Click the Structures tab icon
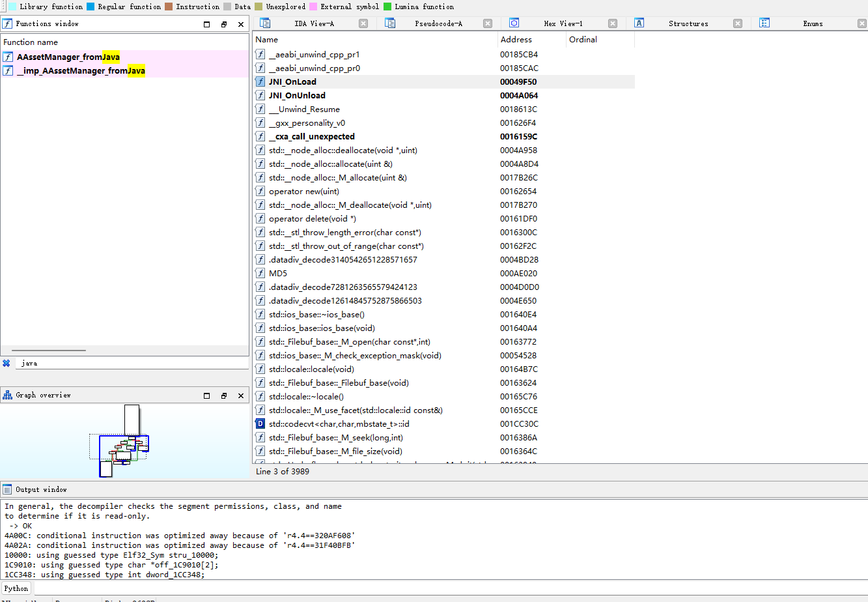 point(639,23)
